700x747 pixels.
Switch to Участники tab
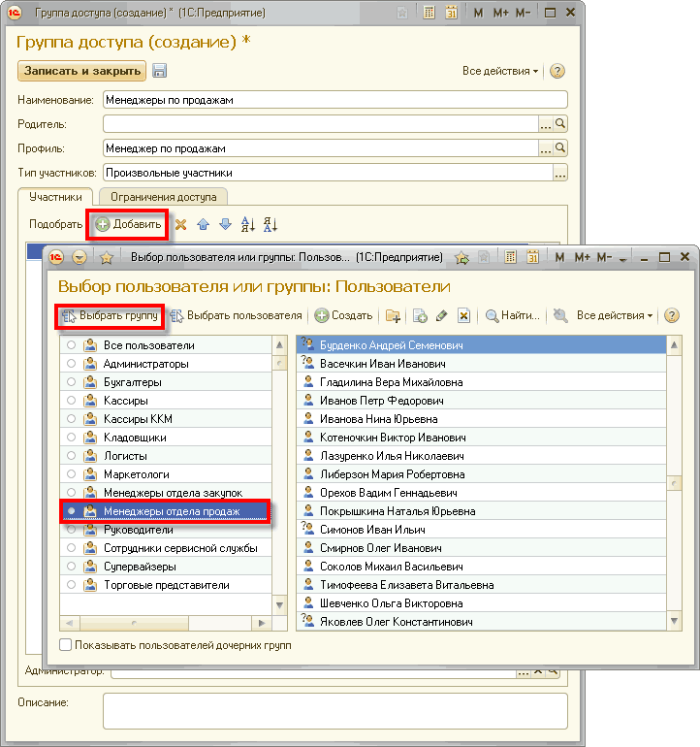click(x=55, y=197)
